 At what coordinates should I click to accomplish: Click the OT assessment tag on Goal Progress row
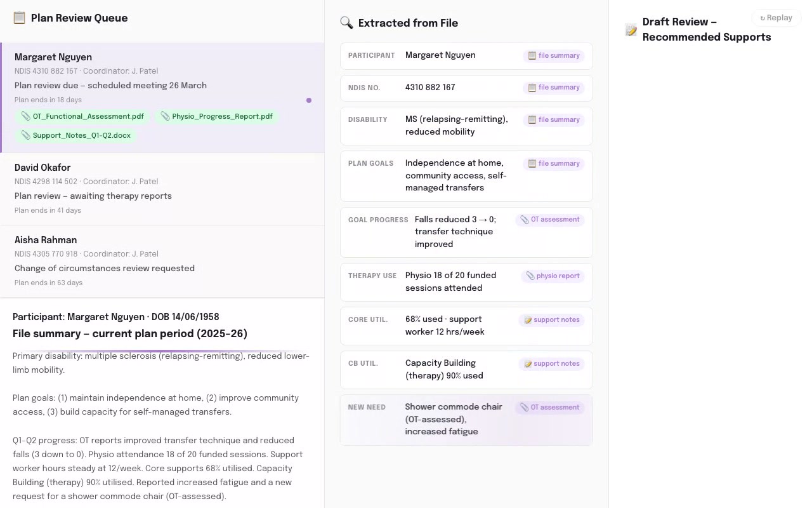550,220
